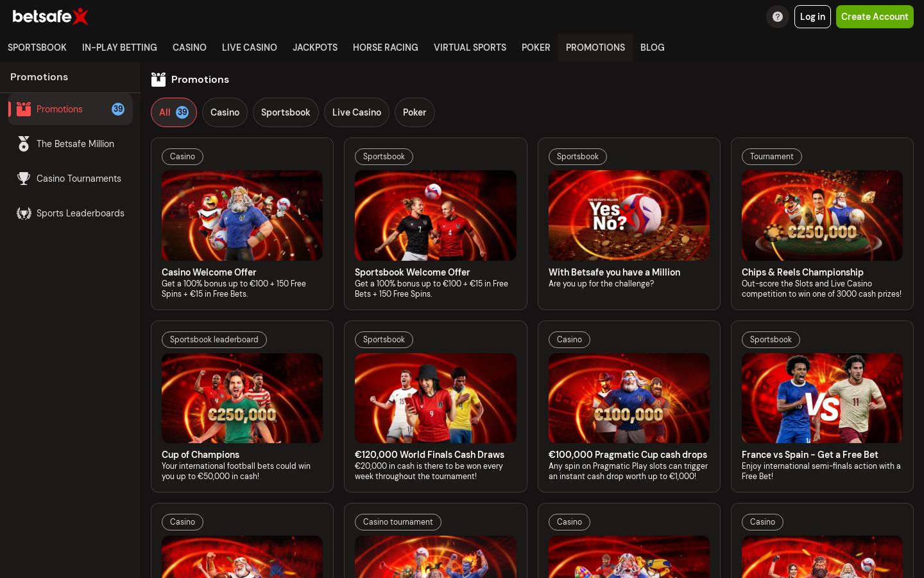Open the Yes or No Betsafe Million image
924x578 pixels.
click(629, 215)
